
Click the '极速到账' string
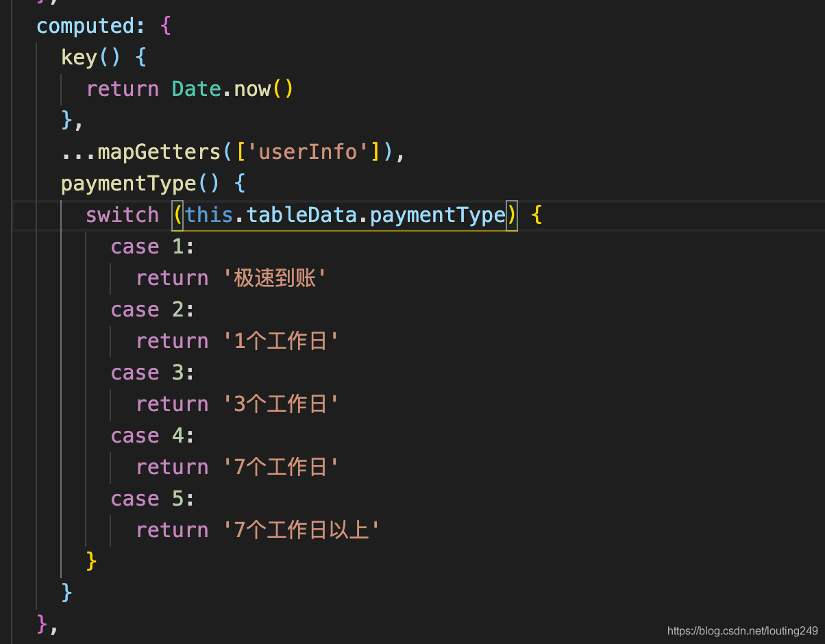coord(275,278)
